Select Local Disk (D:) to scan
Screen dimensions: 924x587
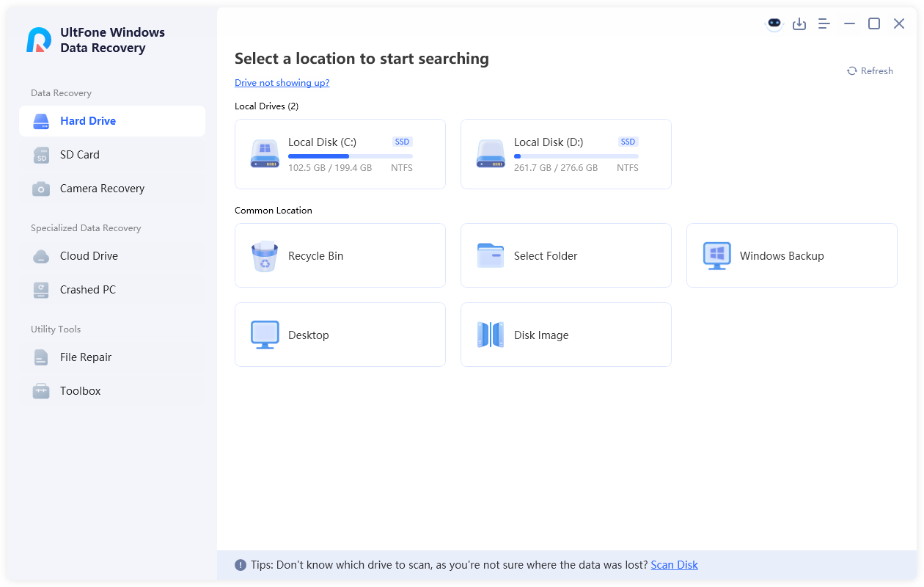coord(565,154)
